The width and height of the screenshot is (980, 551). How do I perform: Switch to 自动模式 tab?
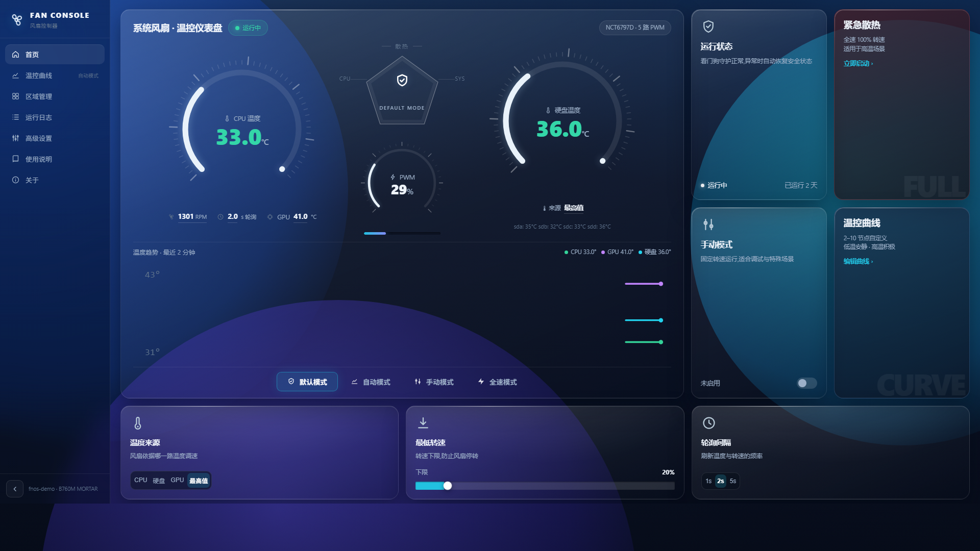coord(371,382)
